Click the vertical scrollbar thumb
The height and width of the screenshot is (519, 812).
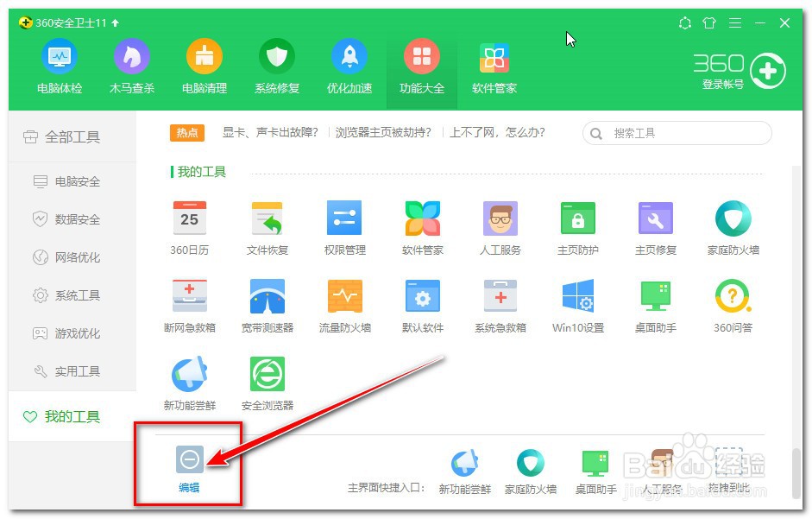(x=797, y=473)
